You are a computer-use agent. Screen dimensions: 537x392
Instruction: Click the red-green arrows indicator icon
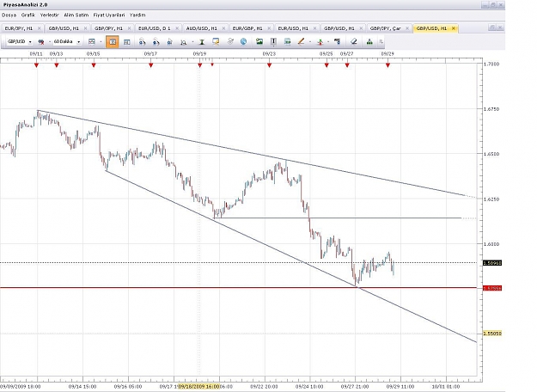pos(320,42)
